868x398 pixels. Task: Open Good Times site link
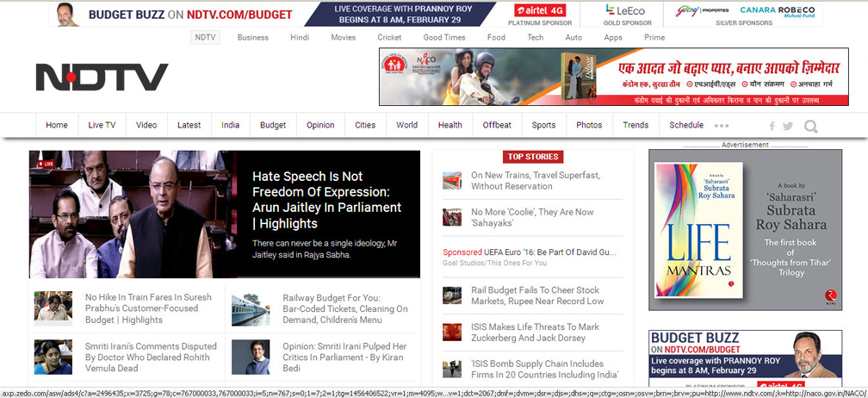point(444,38)
